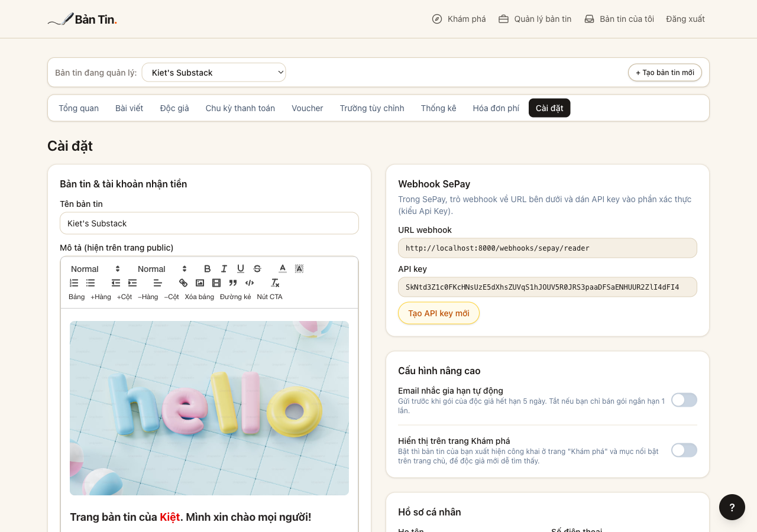
Task: Generate a key with Tạo API key mới
Action: coord(439,313)
